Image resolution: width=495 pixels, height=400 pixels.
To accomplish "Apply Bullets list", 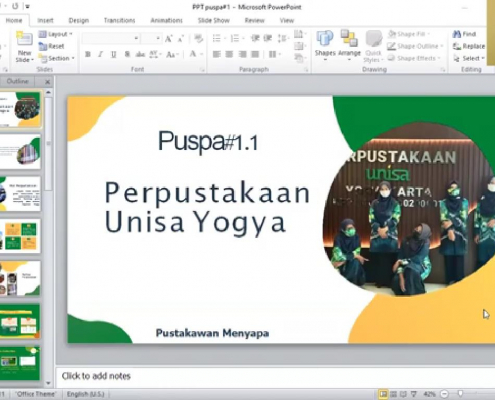I will tap(217, 38).
